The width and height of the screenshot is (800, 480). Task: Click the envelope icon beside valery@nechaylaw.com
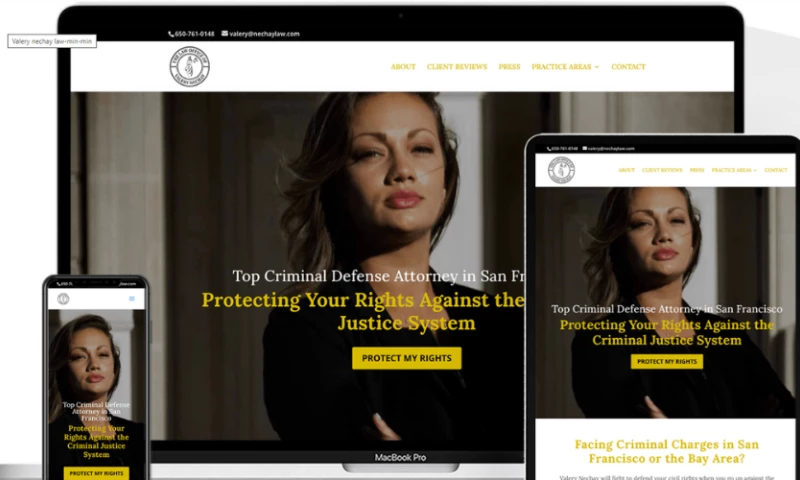[224, 34]
